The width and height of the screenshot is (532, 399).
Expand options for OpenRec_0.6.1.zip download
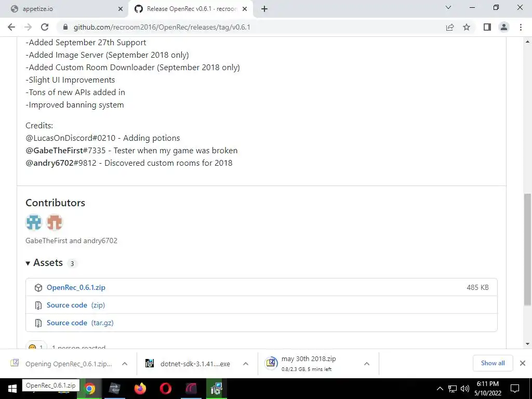point(125,364)
